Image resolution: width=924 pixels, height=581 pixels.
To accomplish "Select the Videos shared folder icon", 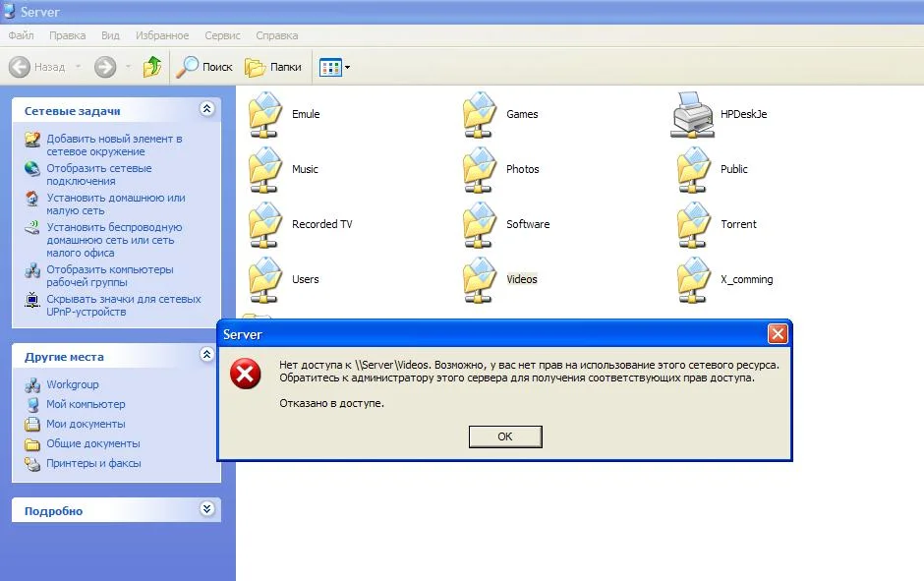I will point(481,280).
